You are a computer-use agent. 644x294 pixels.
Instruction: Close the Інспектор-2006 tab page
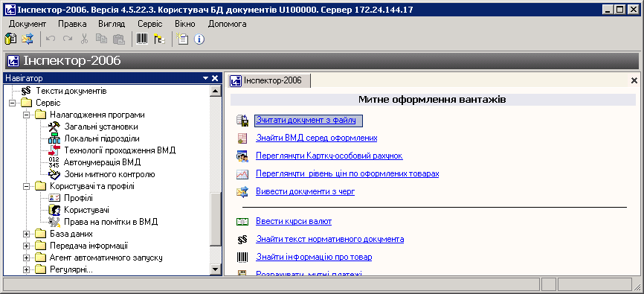634,80
